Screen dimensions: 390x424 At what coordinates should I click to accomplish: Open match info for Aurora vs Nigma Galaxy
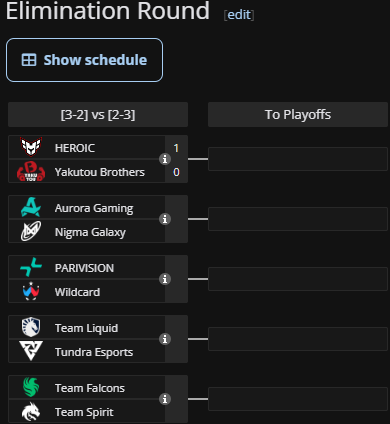coord(165,219)
